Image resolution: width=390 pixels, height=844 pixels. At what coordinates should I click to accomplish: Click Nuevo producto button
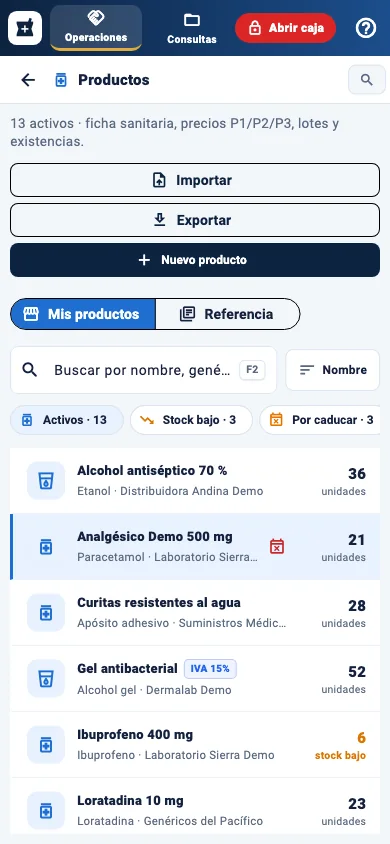195,260
